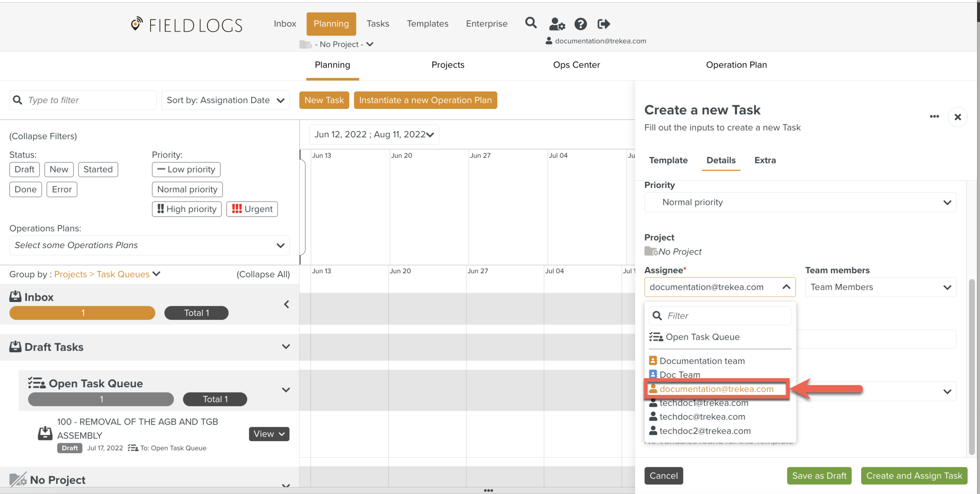Image resolution: width=980 pixels, height=494 pixels.
Task: Go to the Tasks menu
Action: tap(378, 24)
